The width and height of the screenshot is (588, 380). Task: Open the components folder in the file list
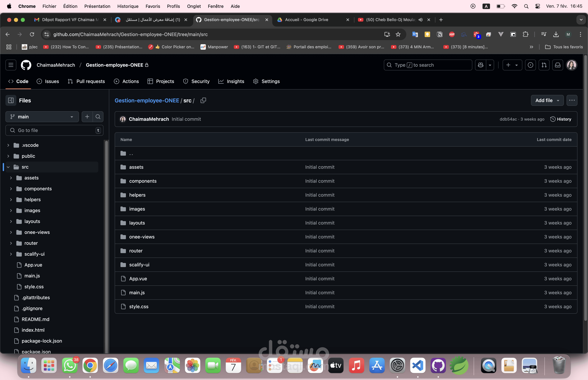point(143,181)
